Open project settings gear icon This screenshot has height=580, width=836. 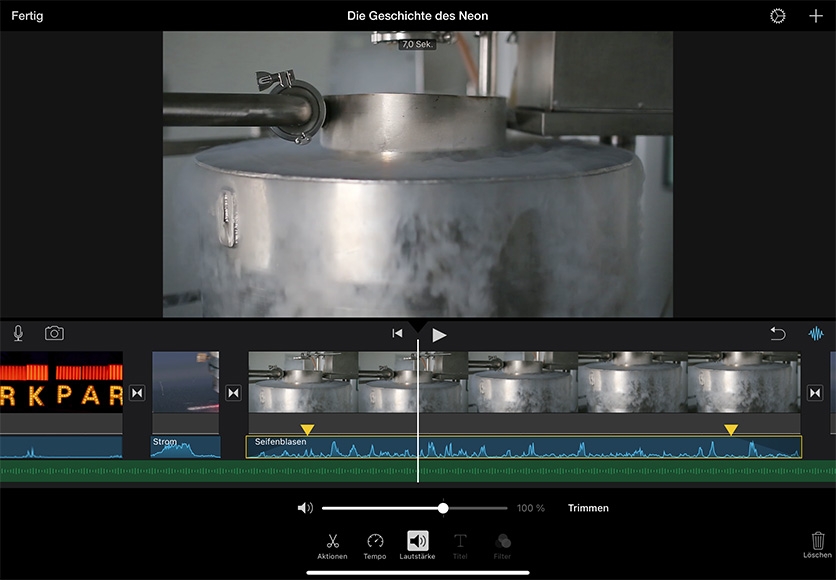(777, 16)
